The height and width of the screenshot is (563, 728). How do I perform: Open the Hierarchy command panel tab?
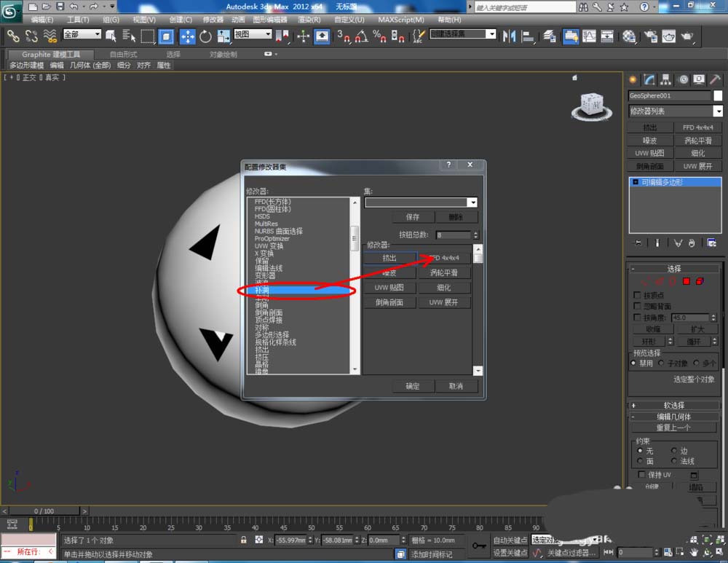tap(666, 79)
